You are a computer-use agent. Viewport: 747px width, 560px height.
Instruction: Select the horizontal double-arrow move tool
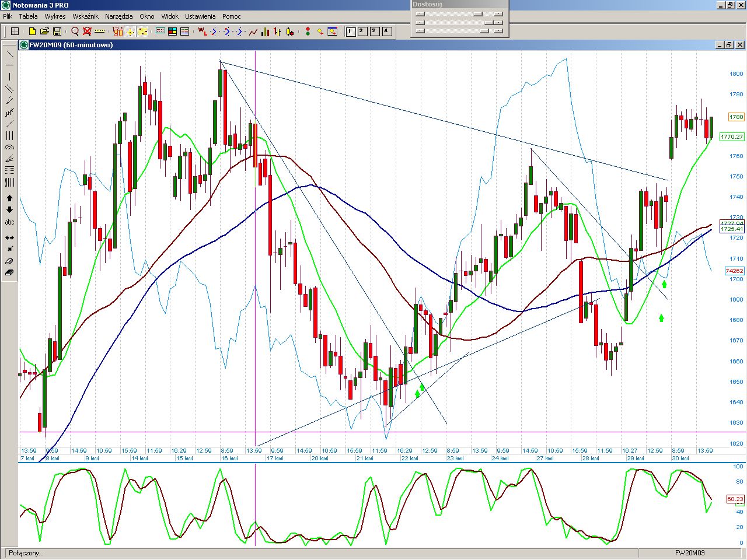click(x=10, y=237)
